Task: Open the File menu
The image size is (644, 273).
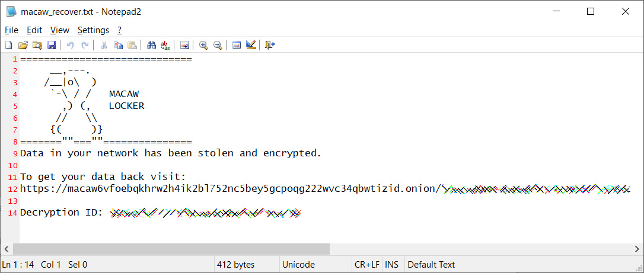Action: (x=11, y=30)
